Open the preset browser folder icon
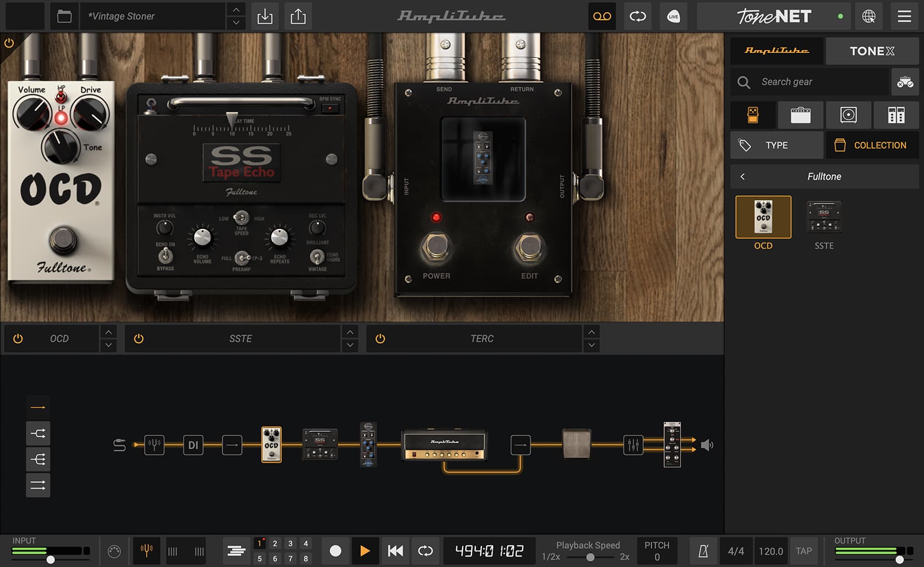This screenshot has width=924, height=567. (x=64, y=16)
